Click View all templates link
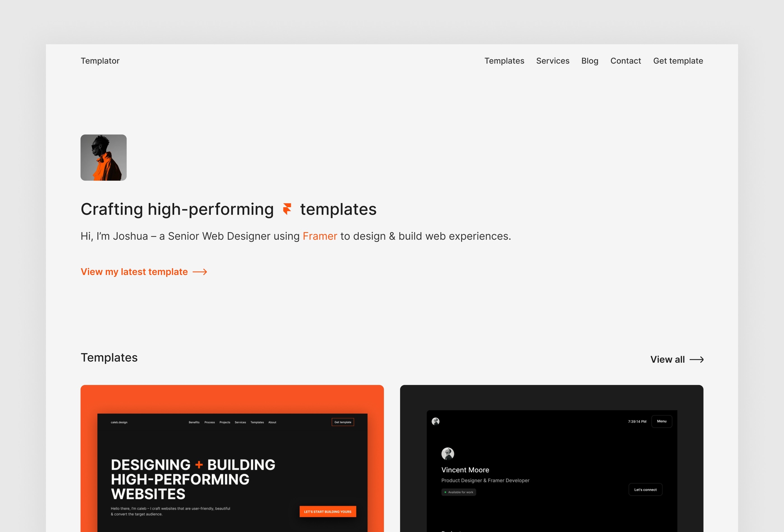 [676, 359]
